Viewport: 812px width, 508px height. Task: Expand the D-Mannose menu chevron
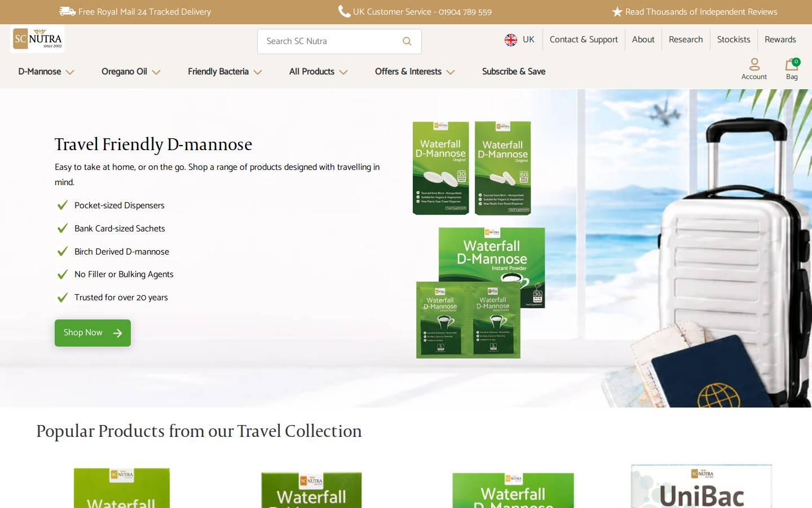(x=70, y=72)
